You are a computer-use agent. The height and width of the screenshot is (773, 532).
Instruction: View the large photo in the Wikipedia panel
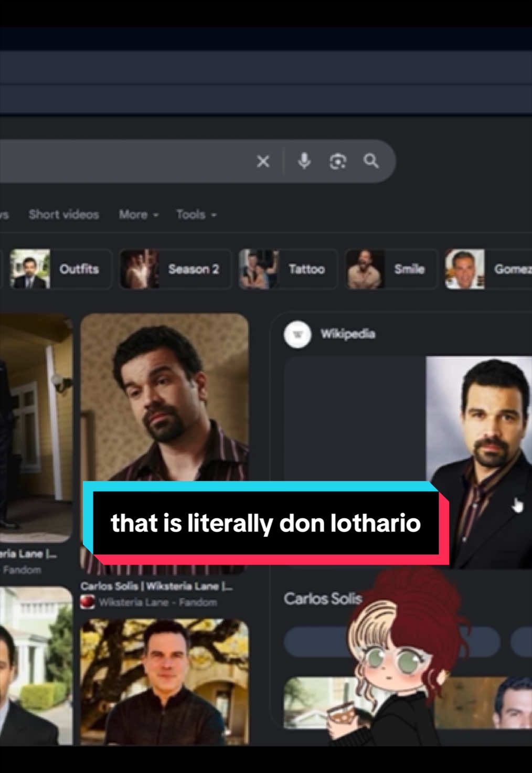(478, 462)
